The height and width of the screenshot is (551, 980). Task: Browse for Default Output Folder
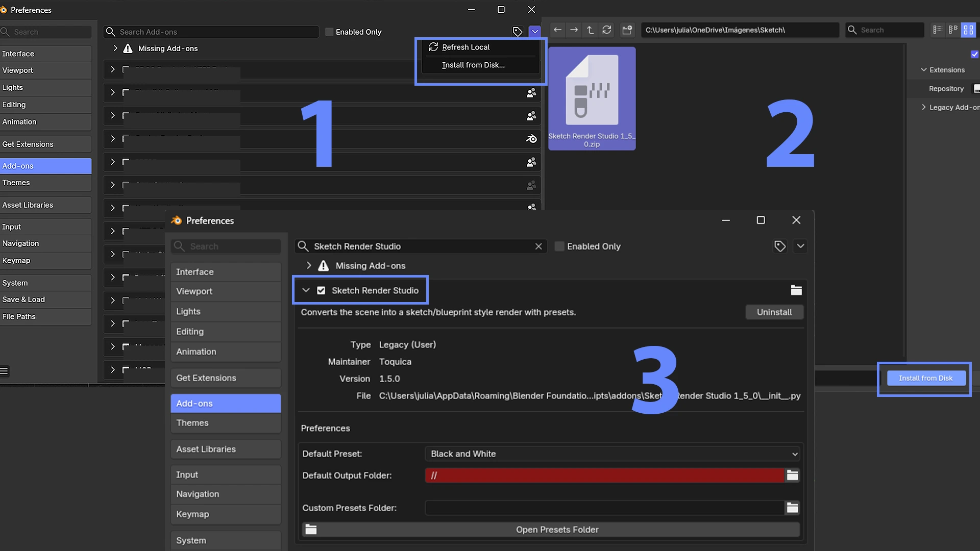coord(792,475)
